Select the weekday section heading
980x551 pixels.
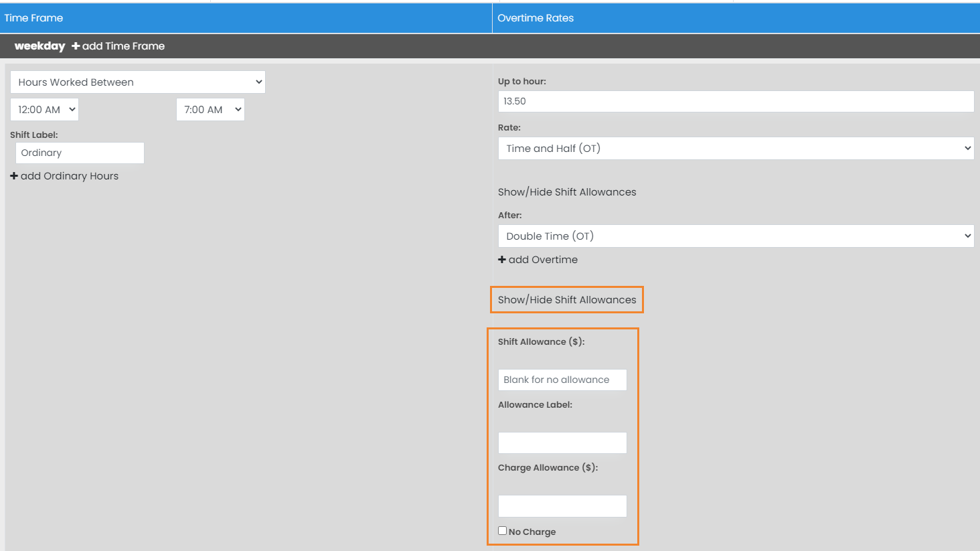39,46
